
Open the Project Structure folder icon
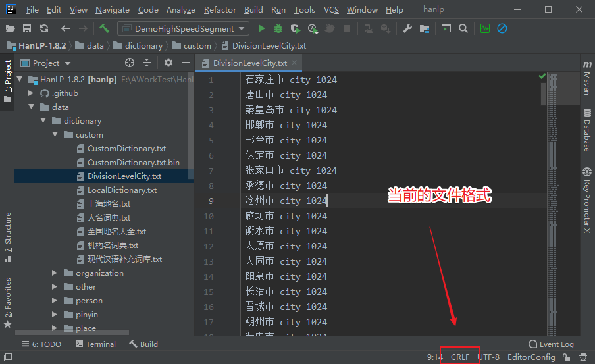[425, 28]
